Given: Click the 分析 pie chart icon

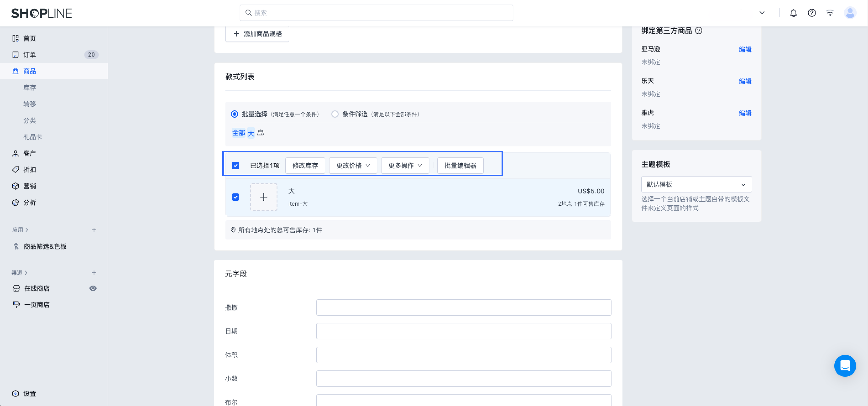Looking at the screenshot, I should [x=16, y=203].
